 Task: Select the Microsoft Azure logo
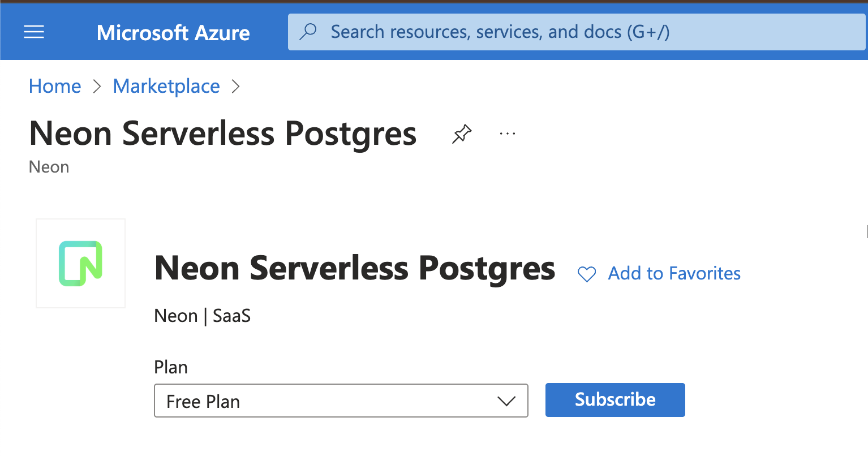(173, 33)
